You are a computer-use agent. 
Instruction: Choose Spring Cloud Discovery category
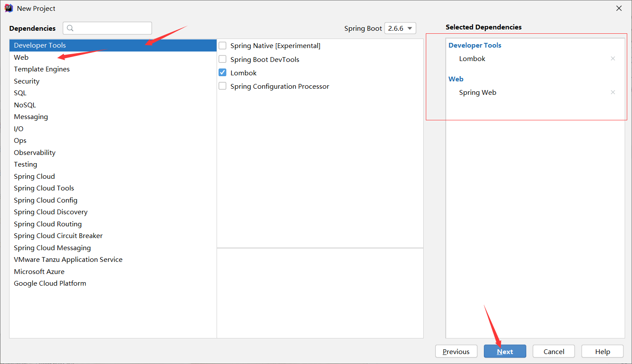tap(113, 212)
